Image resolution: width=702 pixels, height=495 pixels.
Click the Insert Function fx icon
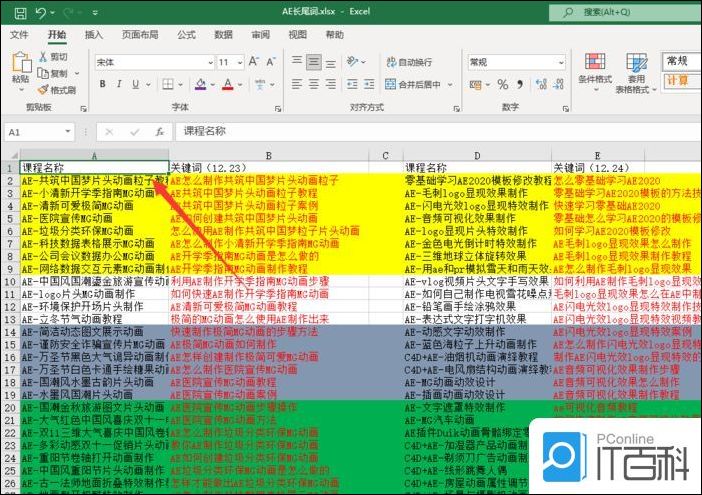pos(159,132)
